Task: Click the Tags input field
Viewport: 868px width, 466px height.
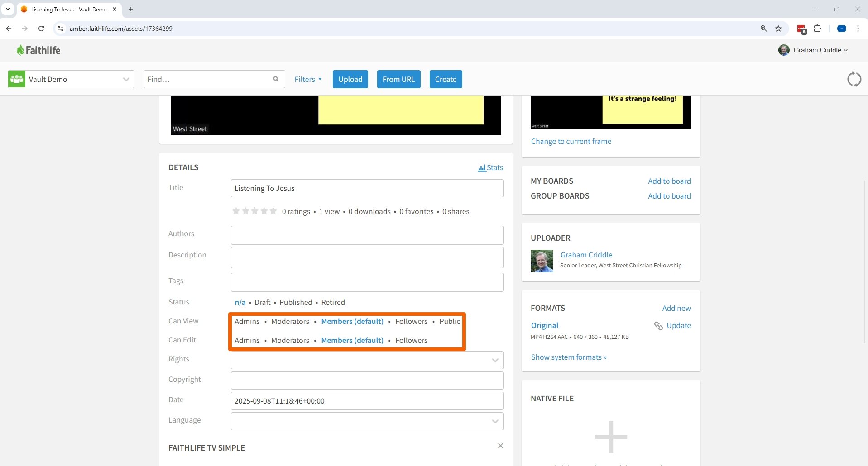Action: tap(367, 282)
